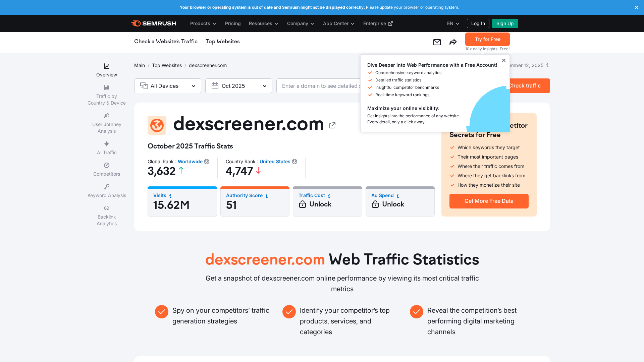Open the Competitors compass icon
Screen dimensions: 644x362
click(107, 166)
